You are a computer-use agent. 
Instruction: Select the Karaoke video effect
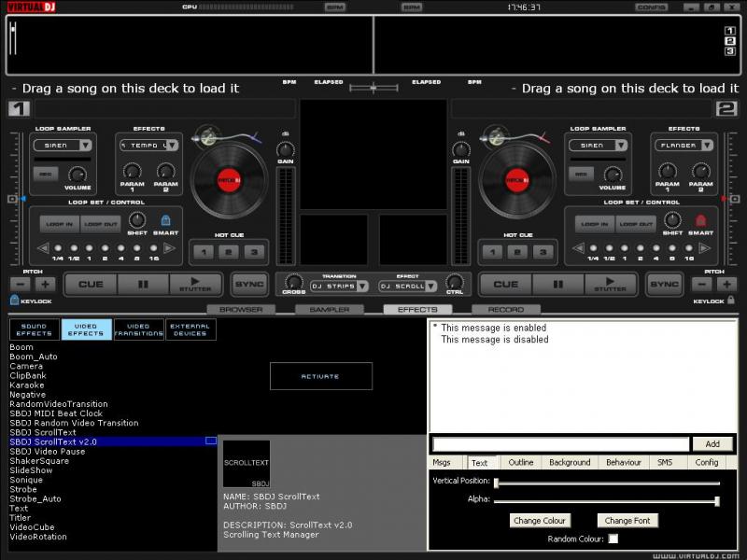pyautogui.click(x=27, y=385)
